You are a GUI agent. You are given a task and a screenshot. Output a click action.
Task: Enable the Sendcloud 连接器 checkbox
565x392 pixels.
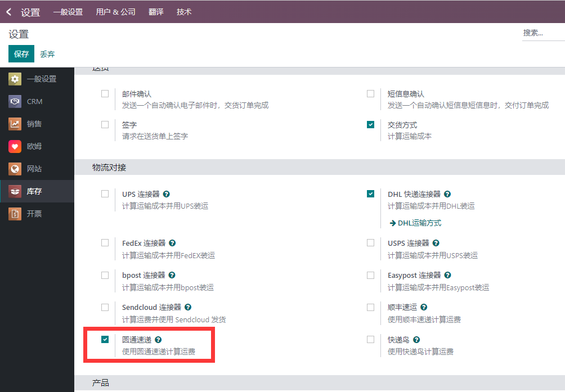105,307
